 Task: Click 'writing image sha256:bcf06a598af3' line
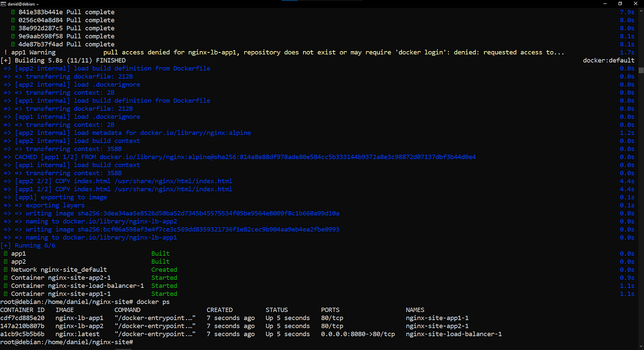point(172,230)
